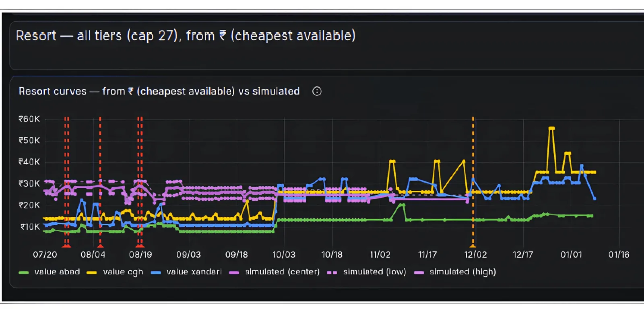Click the 12/17 x-axis date label

tap(523, 255)
